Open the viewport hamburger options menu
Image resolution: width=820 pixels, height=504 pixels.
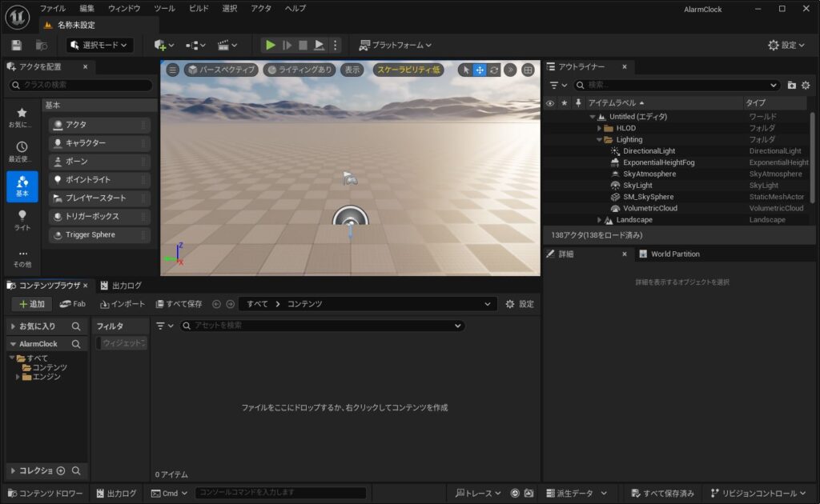(172, 70)
